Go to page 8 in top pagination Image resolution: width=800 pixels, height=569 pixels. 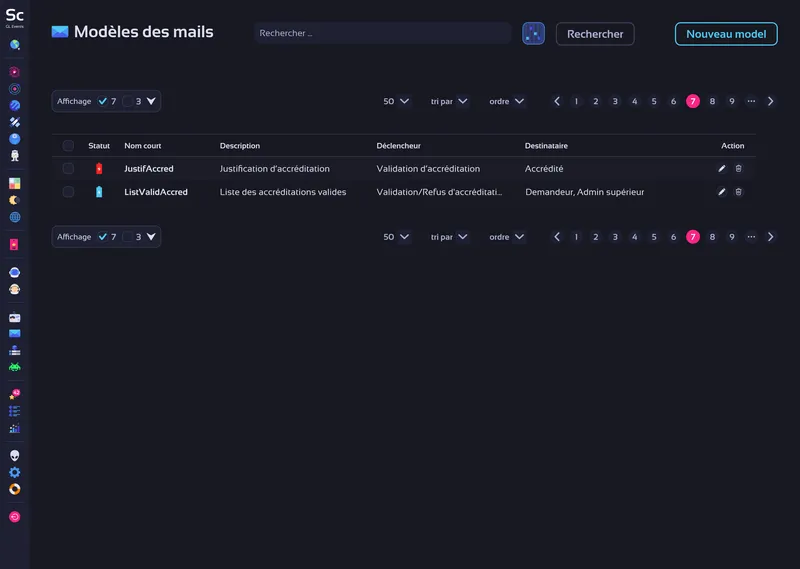pyautogui.click(x=712, y=101)
